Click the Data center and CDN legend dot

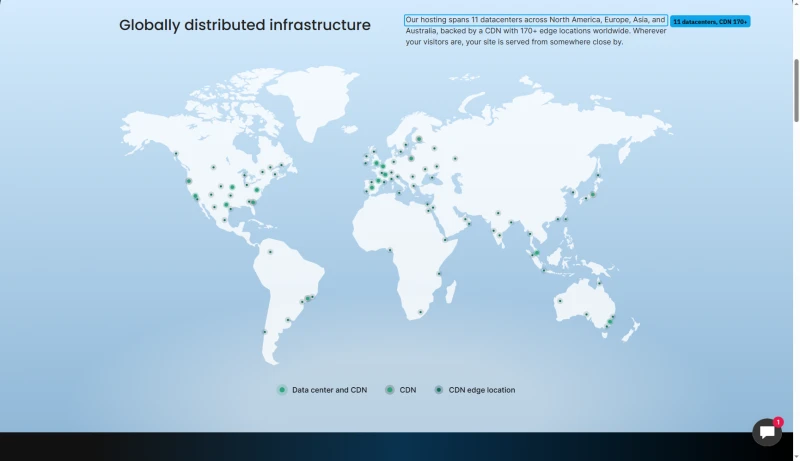pyautogui.click(x=282, y=390)
